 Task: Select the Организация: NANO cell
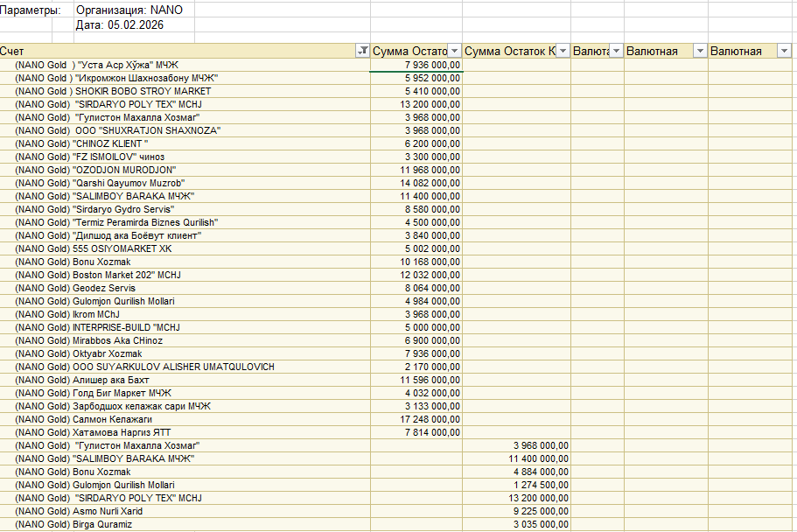pyautogui.click(x=134, y=10)
